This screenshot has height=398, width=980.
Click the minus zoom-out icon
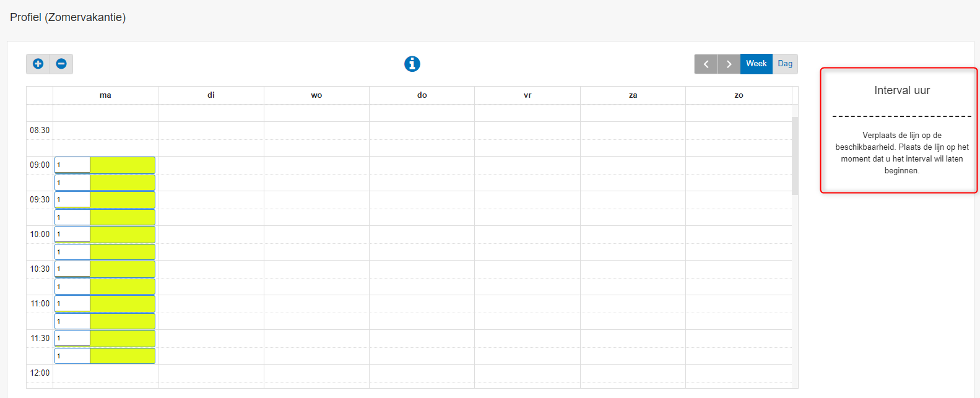[61, 64]
